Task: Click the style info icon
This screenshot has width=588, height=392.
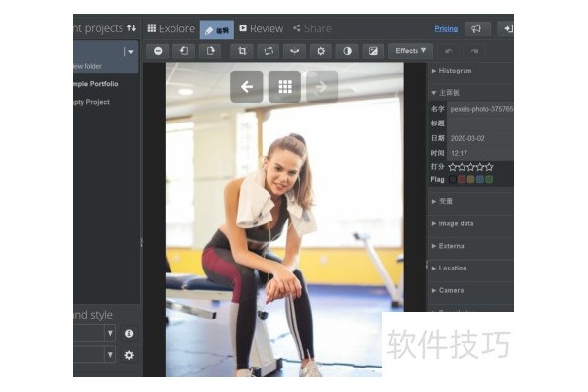Action: click(x=129, y=333)
